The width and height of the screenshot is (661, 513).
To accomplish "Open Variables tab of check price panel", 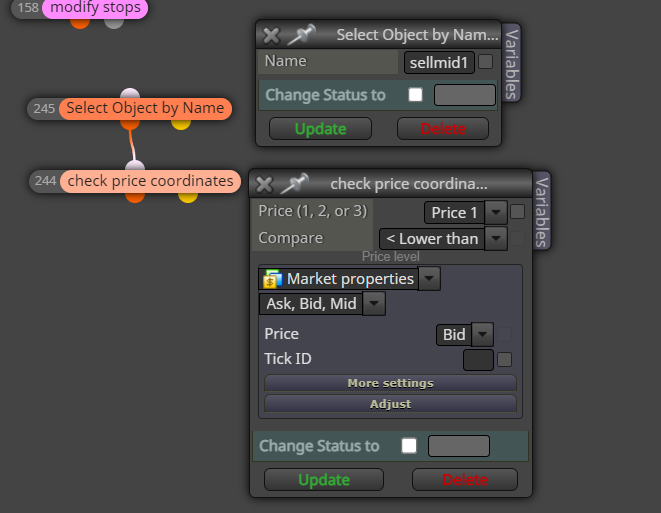I will pyautogui.click(x=541, y=211).
